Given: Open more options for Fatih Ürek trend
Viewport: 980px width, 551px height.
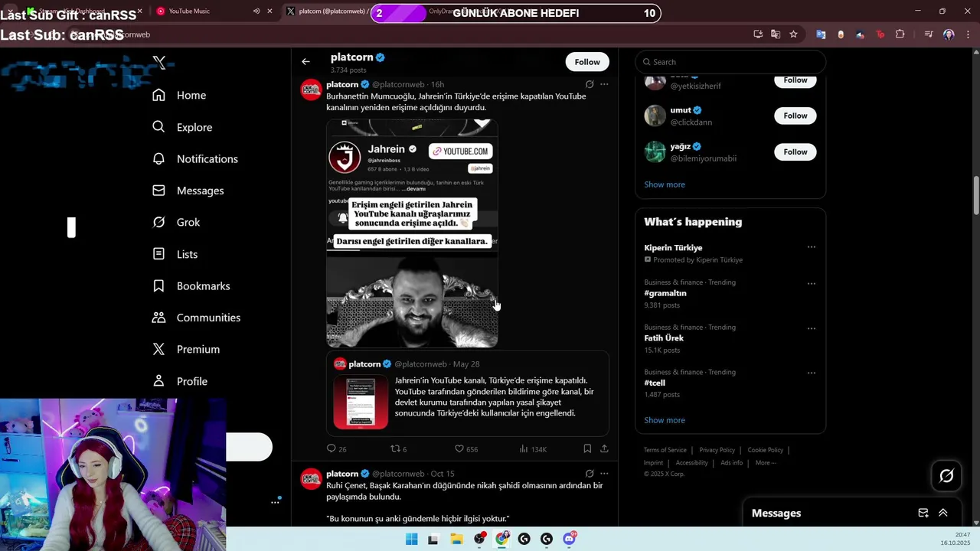Looking at the screenshot, I should tap(812, 328).
